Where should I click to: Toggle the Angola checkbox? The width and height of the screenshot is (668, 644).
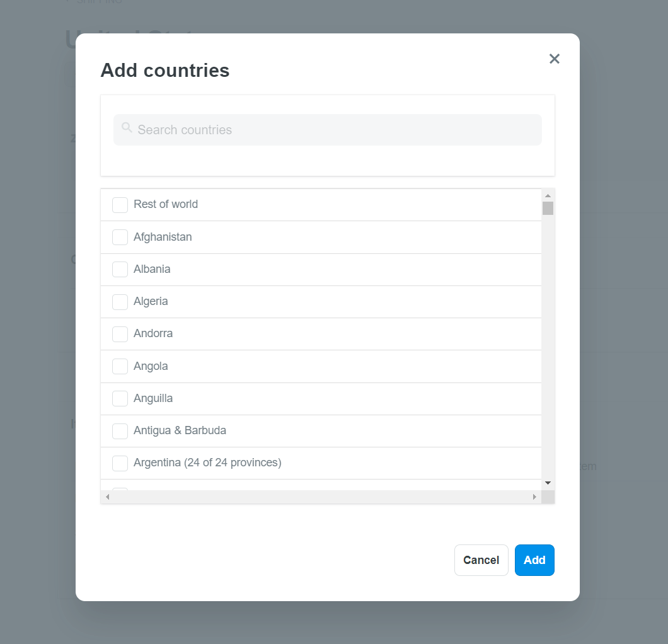120,366
